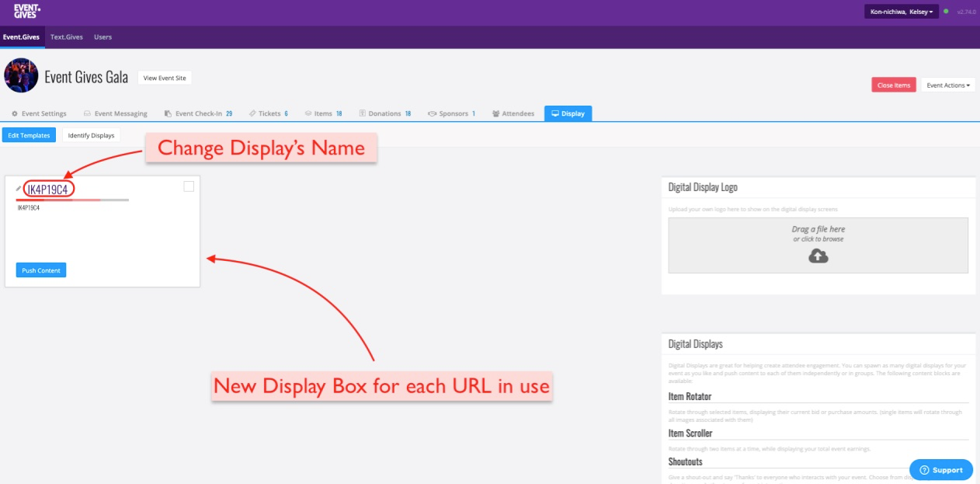
Task: Open the Support help button
Action: (940, 470)
